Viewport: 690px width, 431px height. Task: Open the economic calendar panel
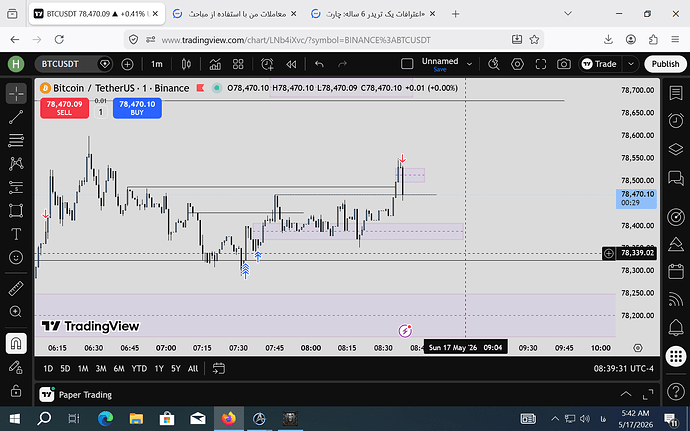click(x=675, y=271)
